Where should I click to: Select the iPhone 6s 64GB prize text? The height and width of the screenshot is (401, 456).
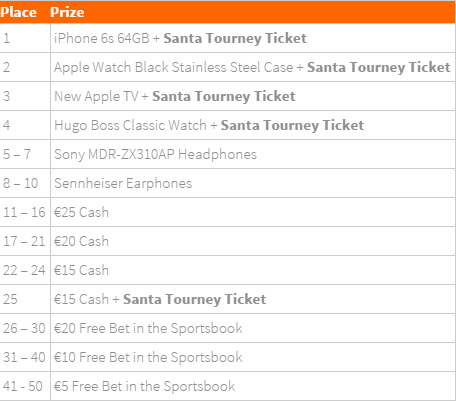click(x=102, y=38)
